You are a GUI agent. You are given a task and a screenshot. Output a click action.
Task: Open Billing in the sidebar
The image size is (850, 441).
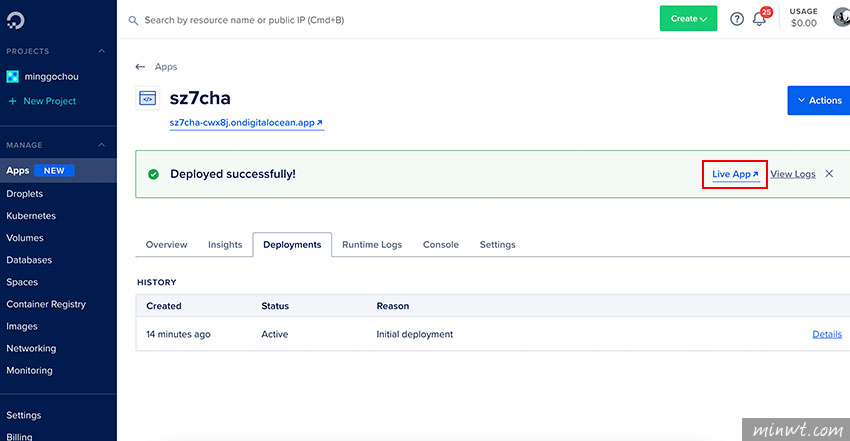tap(19, 437)
